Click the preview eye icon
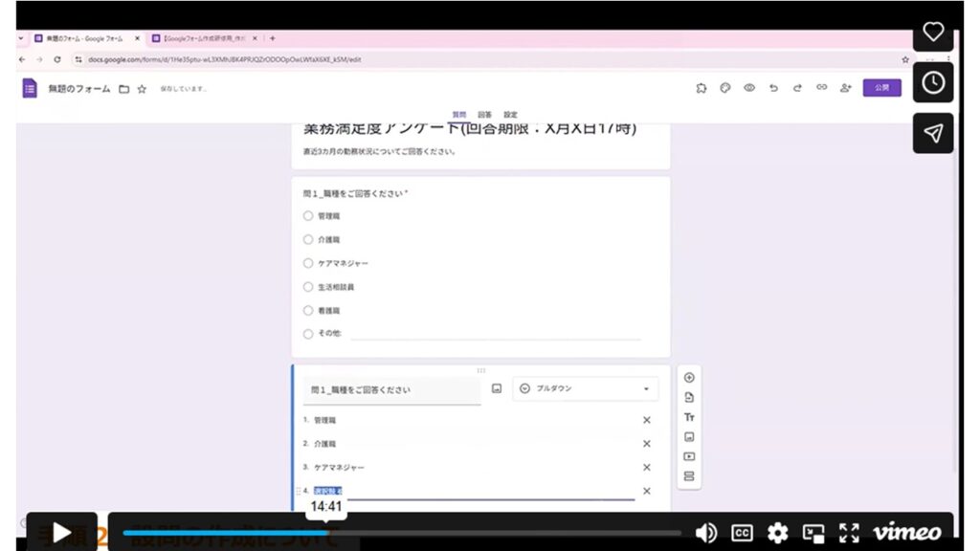 click(x=749, y=88)
